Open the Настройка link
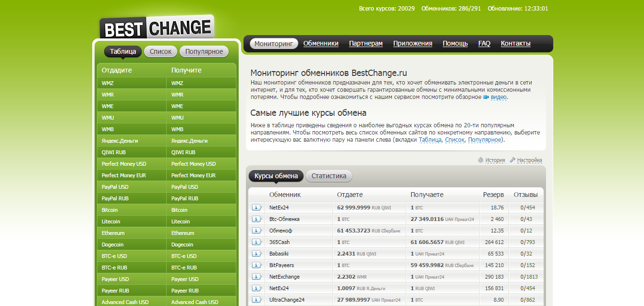Viewport: 644px width, 306px height. [530, 160]
